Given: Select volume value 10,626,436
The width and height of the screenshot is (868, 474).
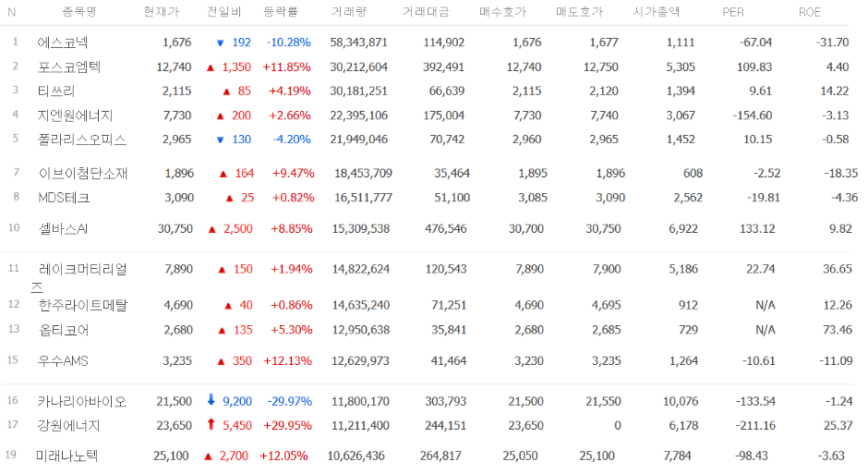Looking at the screenshot, I should pos(356,456).
